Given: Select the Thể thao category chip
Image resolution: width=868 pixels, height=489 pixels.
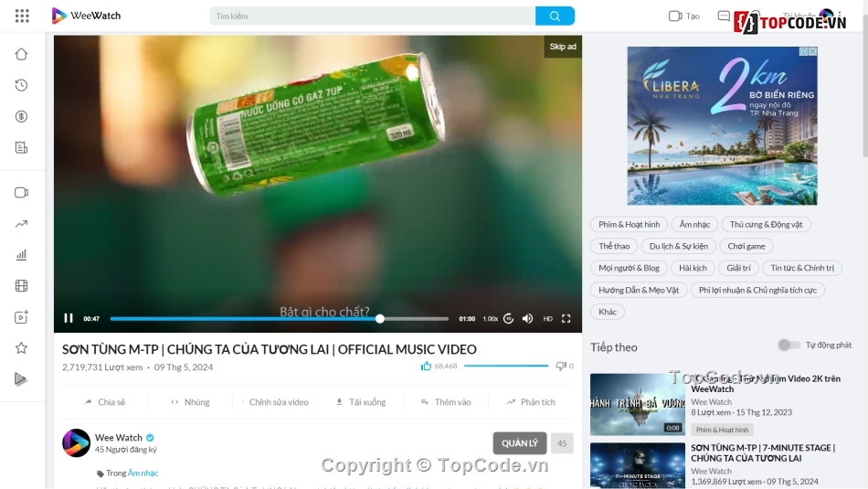Looking at the screenshot, I should pyautogui.click(x=614, y=246).
